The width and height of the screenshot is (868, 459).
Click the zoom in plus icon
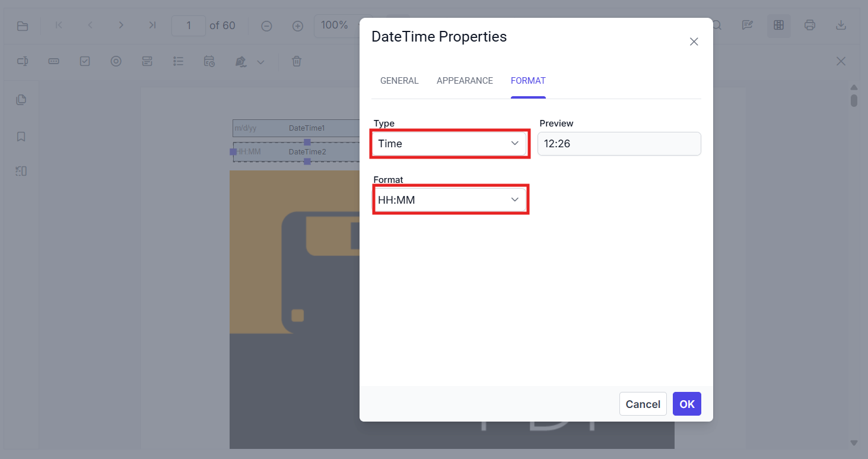pyautogui.click(x=298, y=26)
